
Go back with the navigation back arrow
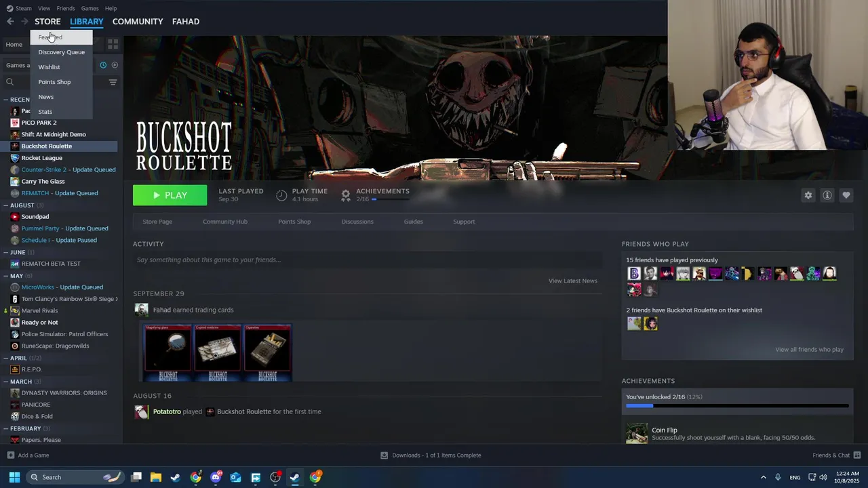point(10,22)
